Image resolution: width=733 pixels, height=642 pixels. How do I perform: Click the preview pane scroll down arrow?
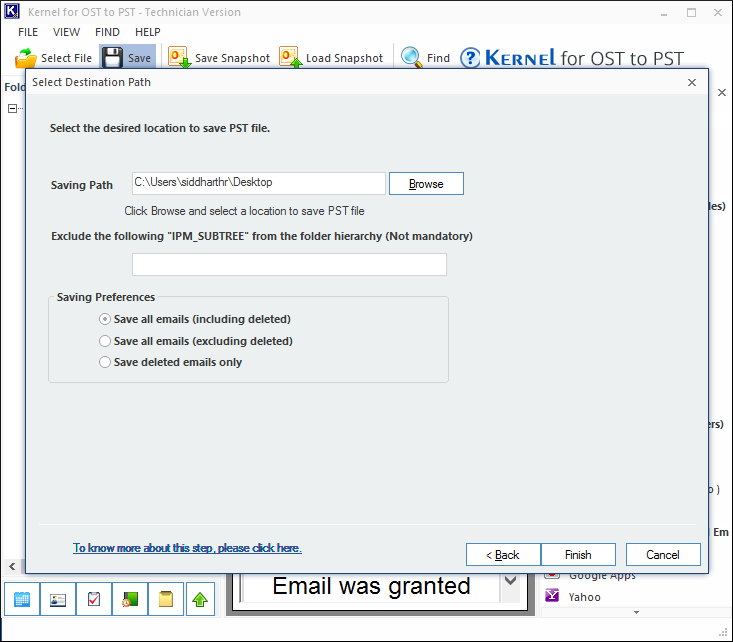tap(510, 581)
